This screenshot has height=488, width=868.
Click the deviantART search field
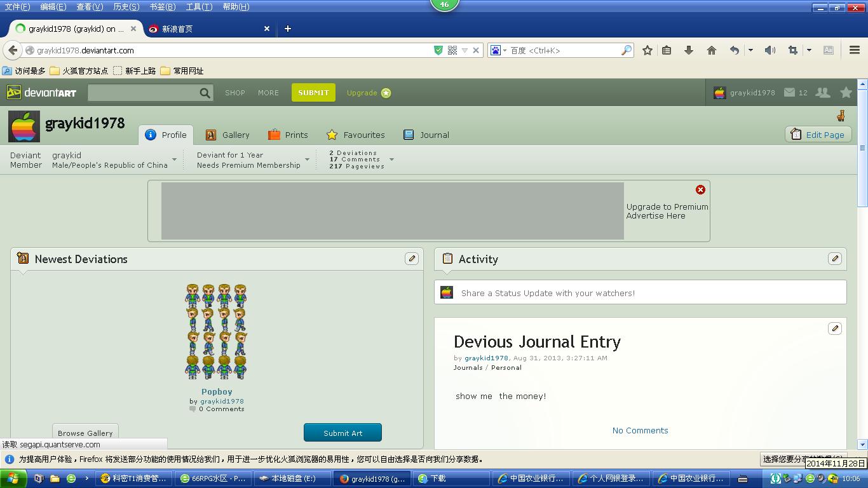143,93
